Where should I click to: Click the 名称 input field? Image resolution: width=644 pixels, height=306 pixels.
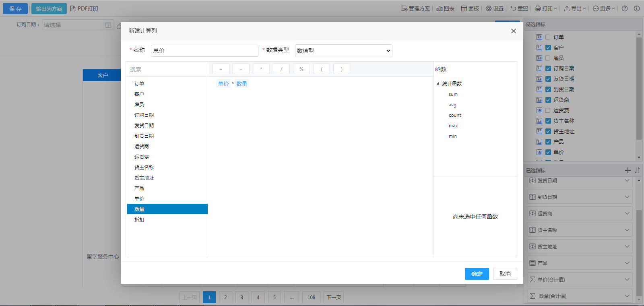(x=204, y=51)
